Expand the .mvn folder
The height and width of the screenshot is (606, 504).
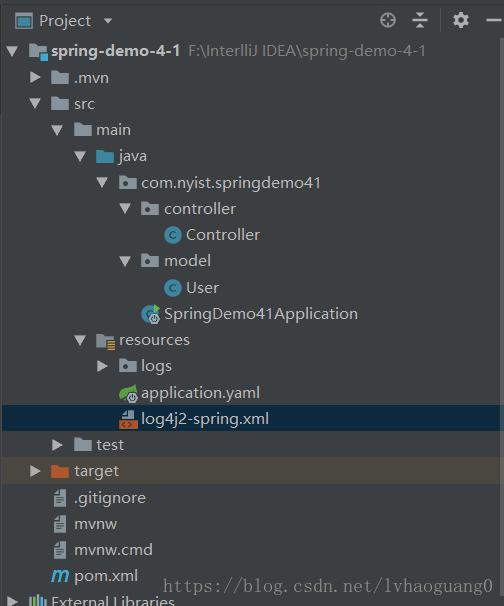[x=35, y=77]
